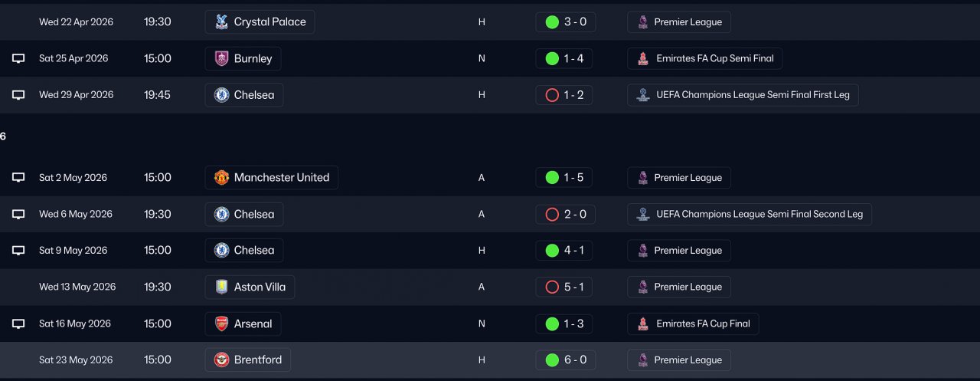Click the Brentford club badge

pyautogui.click(x=221, y=360)
